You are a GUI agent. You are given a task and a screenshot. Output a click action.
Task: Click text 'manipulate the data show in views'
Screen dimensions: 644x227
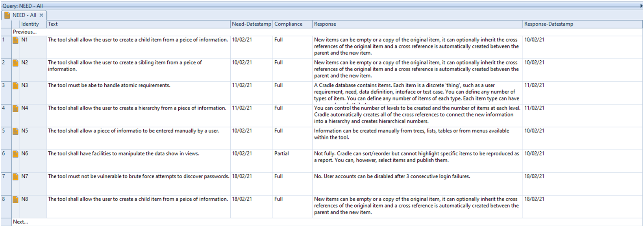[x=159, y=154]
